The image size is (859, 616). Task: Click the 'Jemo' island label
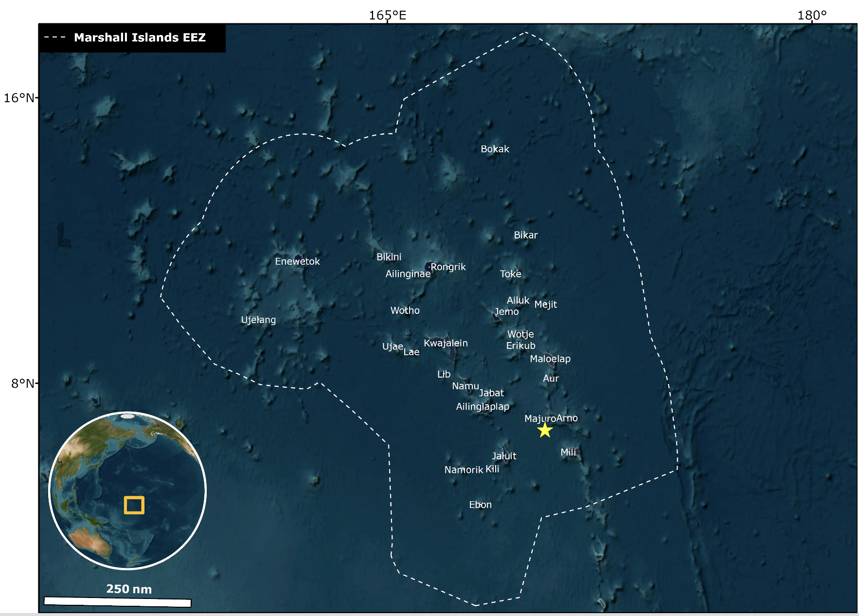[x=506, y=312]
